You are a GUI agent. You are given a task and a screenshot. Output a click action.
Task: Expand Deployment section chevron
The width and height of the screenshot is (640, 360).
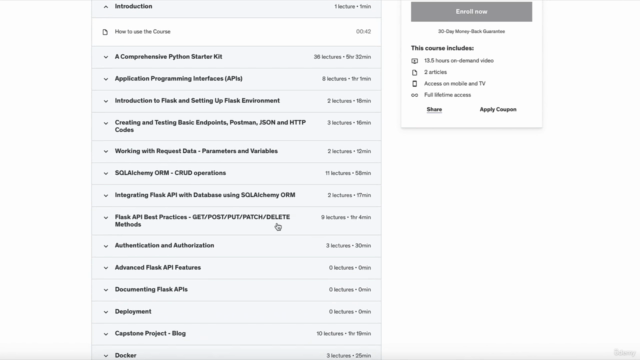[106, 312]
